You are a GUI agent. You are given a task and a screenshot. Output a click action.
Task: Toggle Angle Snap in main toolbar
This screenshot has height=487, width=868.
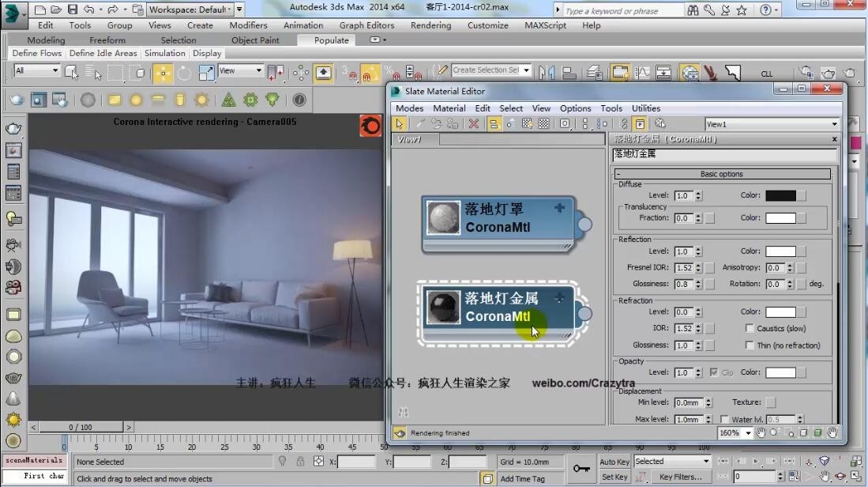coord(369,73)
